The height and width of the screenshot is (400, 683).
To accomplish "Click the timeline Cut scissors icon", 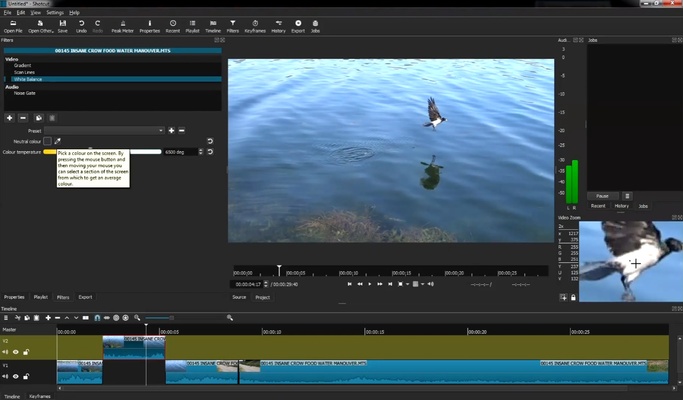I will click(x=17, y=318).
